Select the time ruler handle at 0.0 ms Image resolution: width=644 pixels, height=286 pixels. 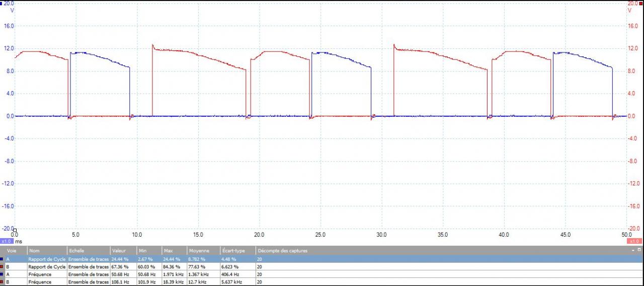[x=15, y=230]
